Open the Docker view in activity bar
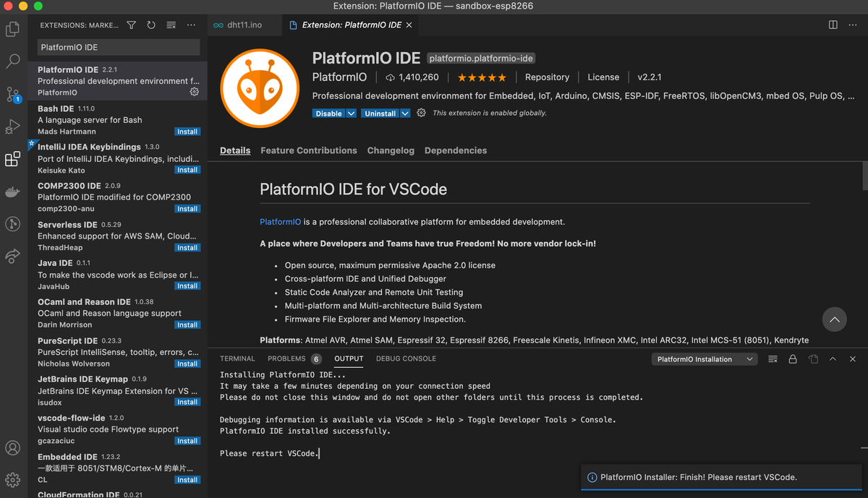Image resolution: width=868 pixels, height=498 pixels. (x=13, y=192)
